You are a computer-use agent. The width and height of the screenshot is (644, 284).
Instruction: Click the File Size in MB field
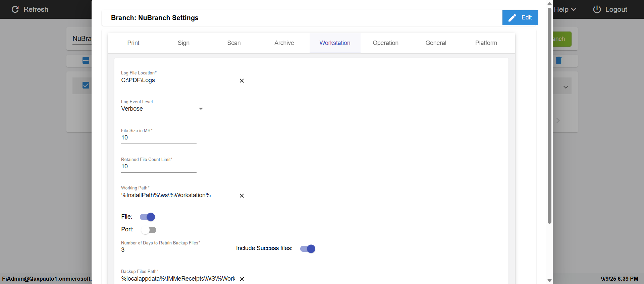tap(158, 137)
